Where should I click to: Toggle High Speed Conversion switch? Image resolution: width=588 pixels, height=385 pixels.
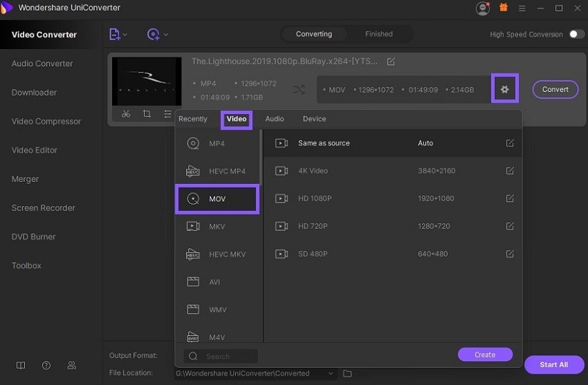pos(577,34)
